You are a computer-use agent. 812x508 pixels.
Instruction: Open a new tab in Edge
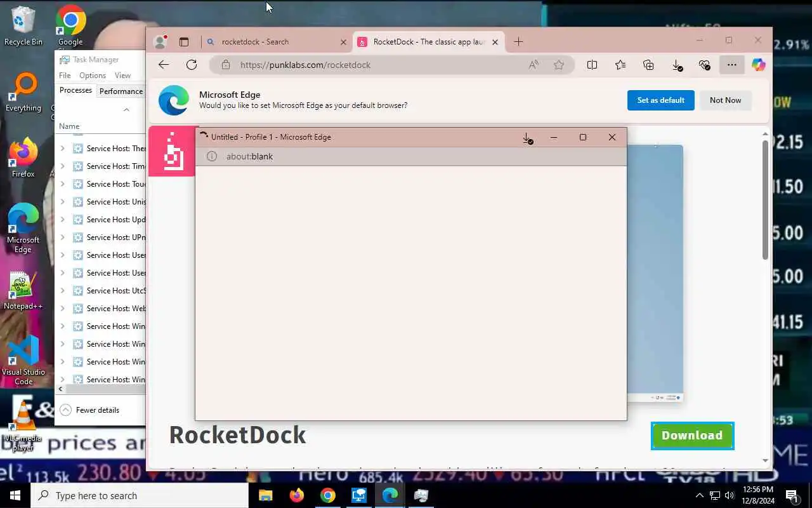coord(518,42)
